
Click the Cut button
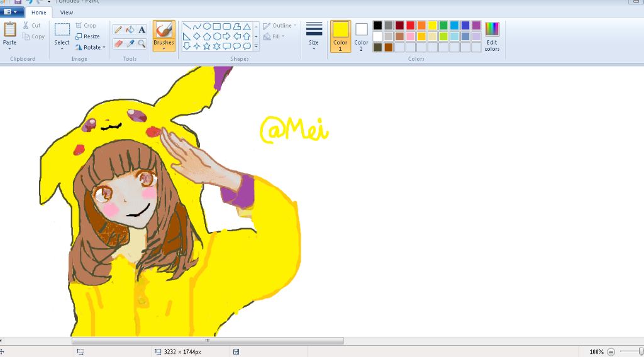[32, 25]
